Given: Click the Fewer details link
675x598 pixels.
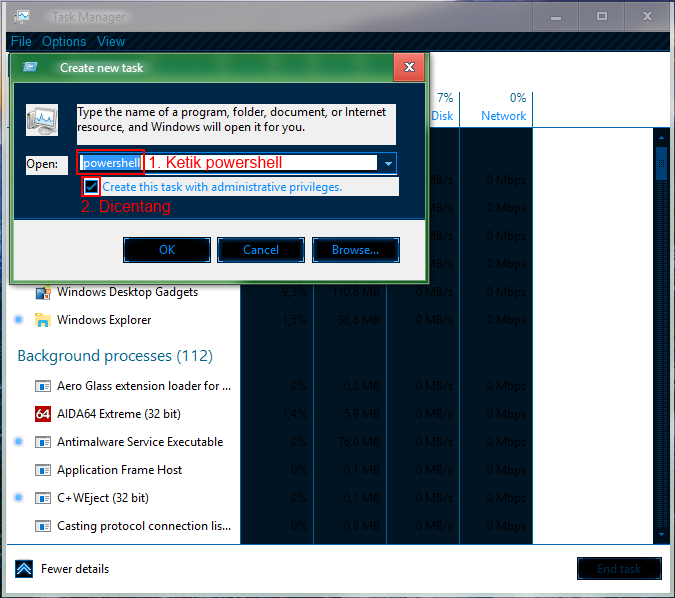Looking at the screenshot, I should pos(75,569).
